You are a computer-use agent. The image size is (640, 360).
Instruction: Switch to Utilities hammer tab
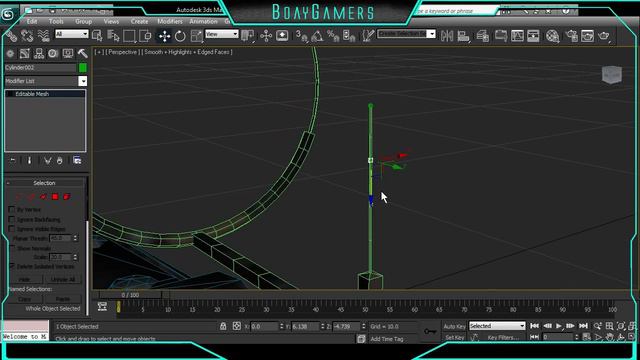(82, 53)
